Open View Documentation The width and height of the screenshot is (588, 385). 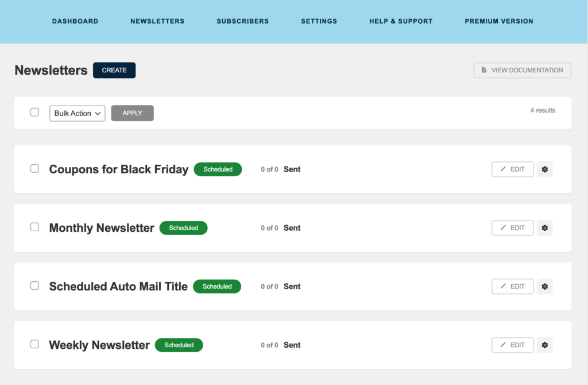coord(522,70)
